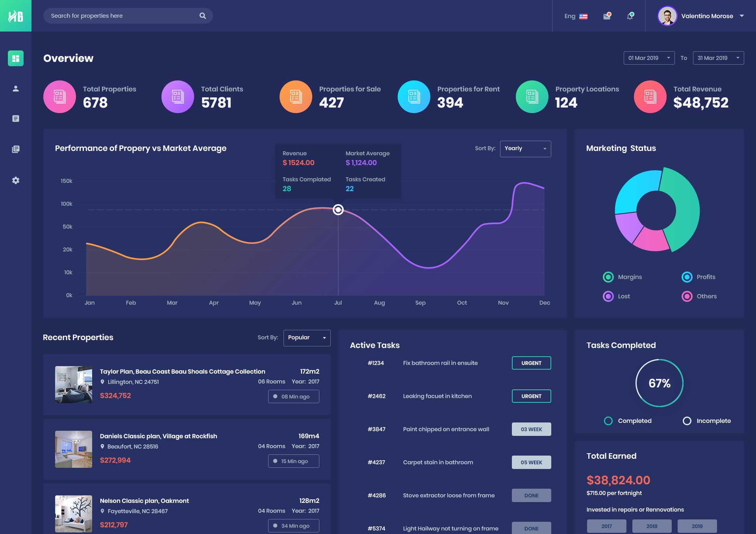
Task: Click the 03 WEEK task button
Action: click(x=531, y=429)
